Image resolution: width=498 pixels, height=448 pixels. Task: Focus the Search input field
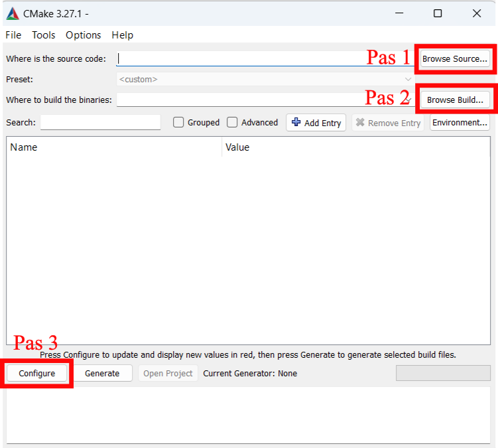click(x=100, y=123)
